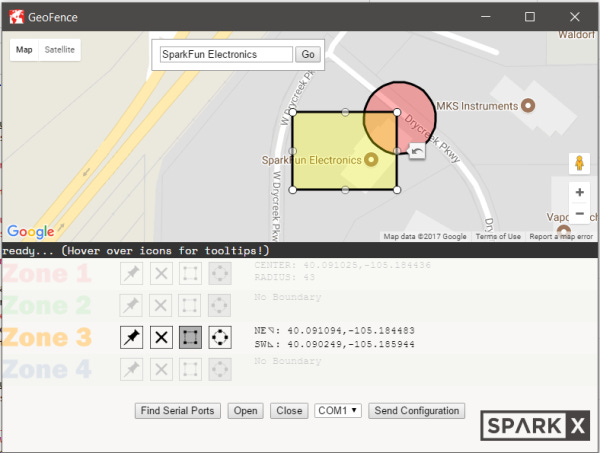Select Zone 1 rectangle boundary icon
Image resolution: width=600 pixels, height=453 pixels.
[x=190, y=273]
